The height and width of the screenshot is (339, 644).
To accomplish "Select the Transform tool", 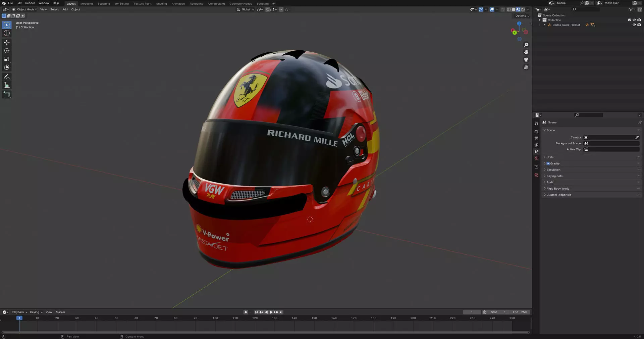I will [7, 67].
